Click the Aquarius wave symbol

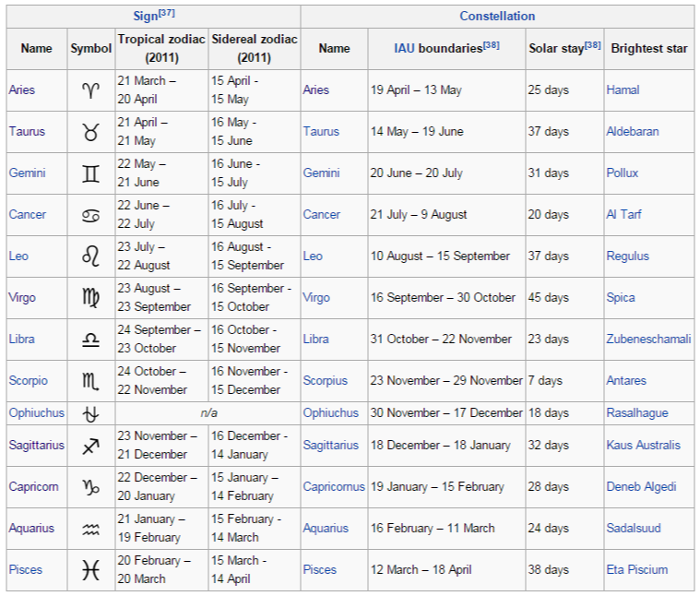90,530
